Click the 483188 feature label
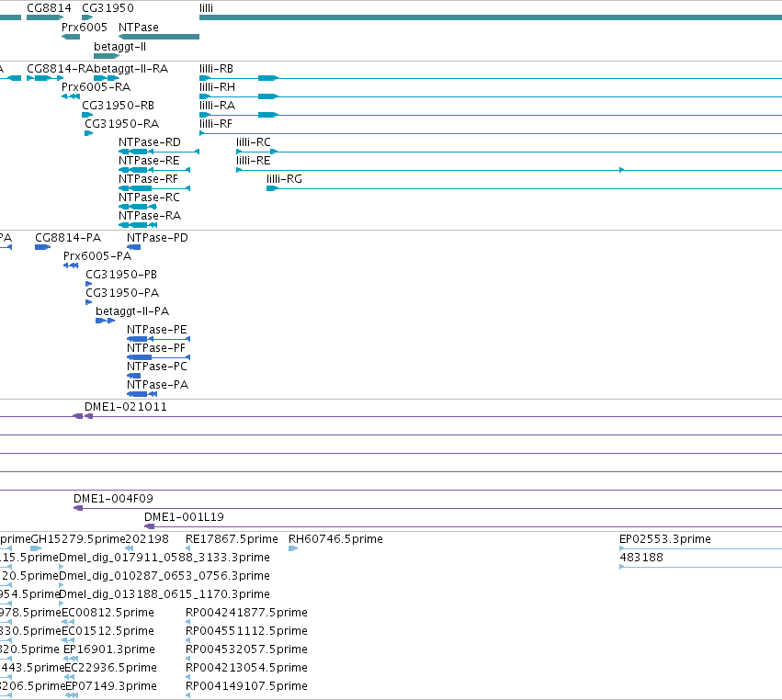782x700 pixels. [641, 557]
